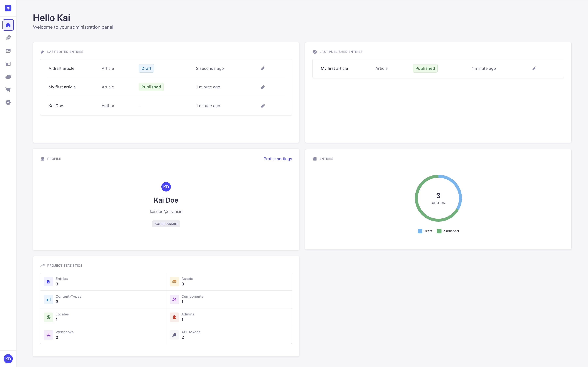Click Kai Doe's email address
The image size is (588, 367).
tap(166, 211)
